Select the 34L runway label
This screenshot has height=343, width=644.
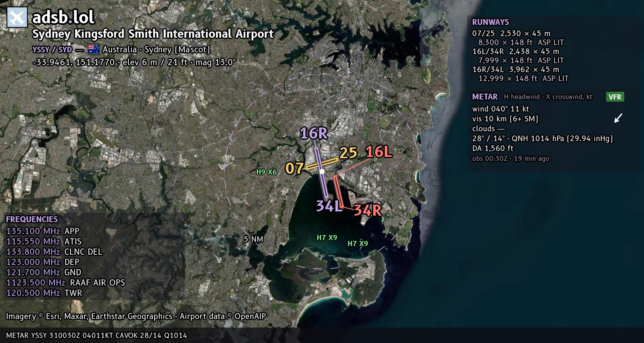329,206
